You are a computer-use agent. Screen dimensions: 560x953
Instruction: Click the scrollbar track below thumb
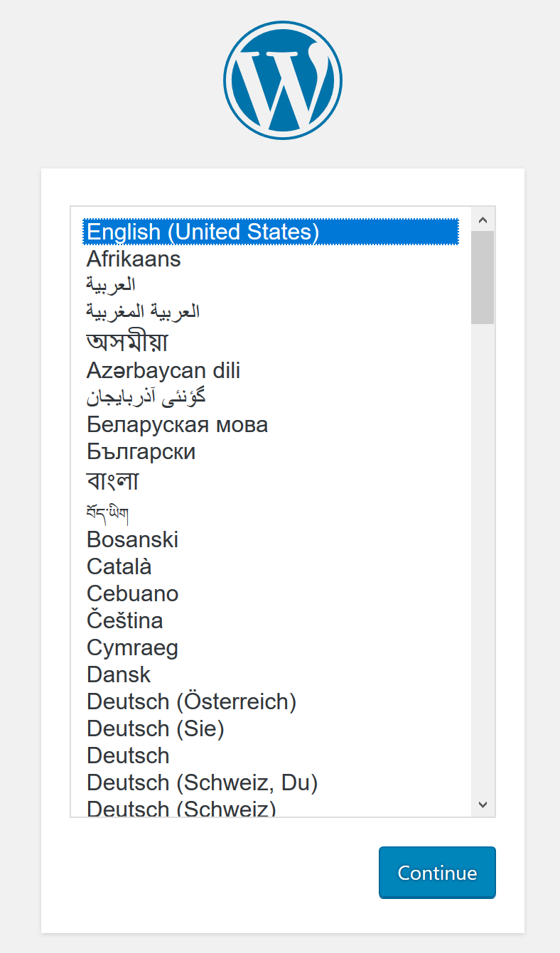(x=483, y=559)
